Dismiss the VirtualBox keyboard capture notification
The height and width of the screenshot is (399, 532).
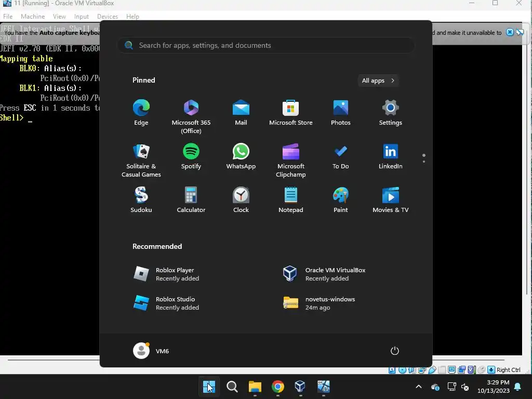click(x=510, y=32)
